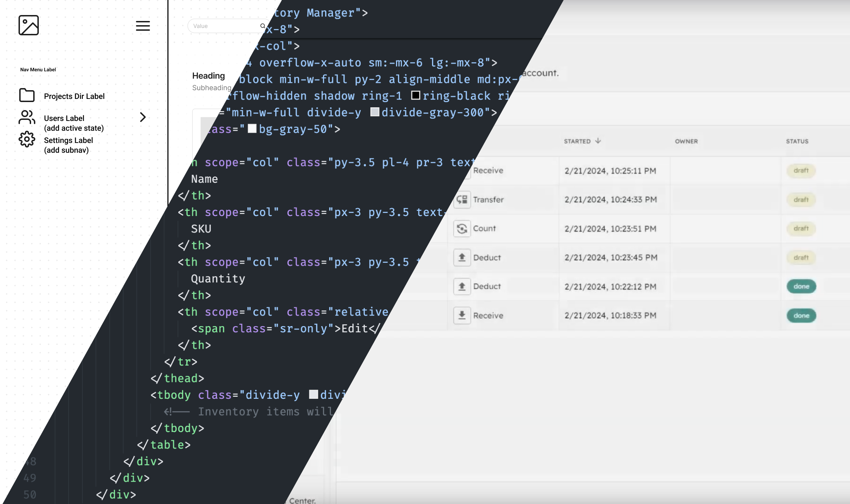Click the Users people icon

pyautogui.click(x=27, y=117)
